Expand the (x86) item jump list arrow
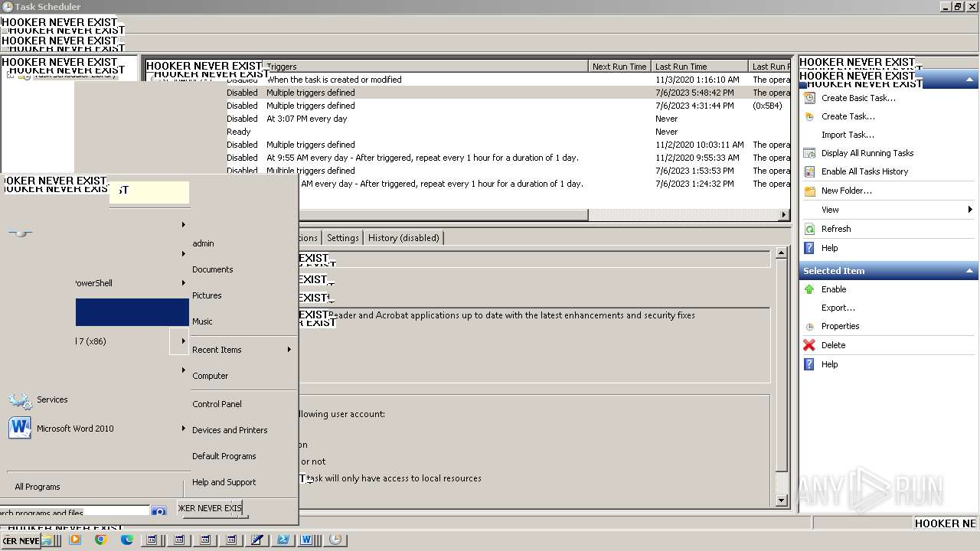The height and width of the screenshot is (551, 980). click(183, 341)
